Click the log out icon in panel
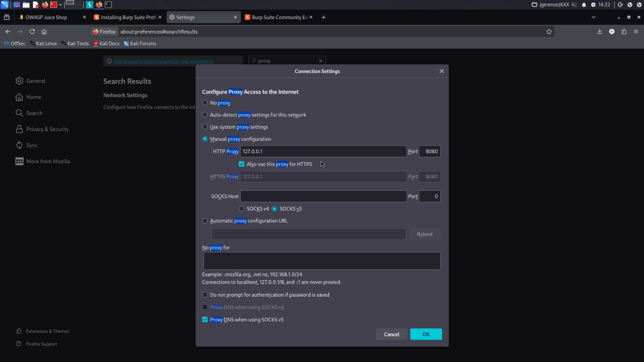 pyautogui.click(x=620, y=5)
